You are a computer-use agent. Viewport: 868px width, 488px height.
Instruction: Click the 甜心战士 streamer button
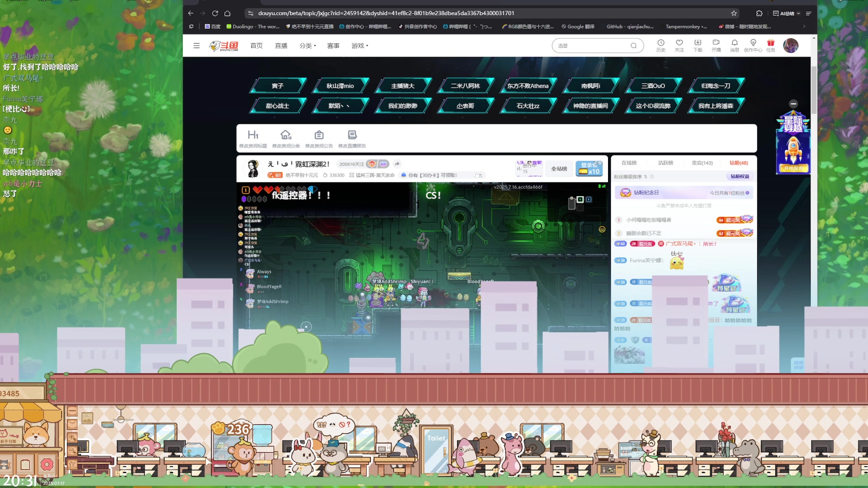(x=278, y=106)
